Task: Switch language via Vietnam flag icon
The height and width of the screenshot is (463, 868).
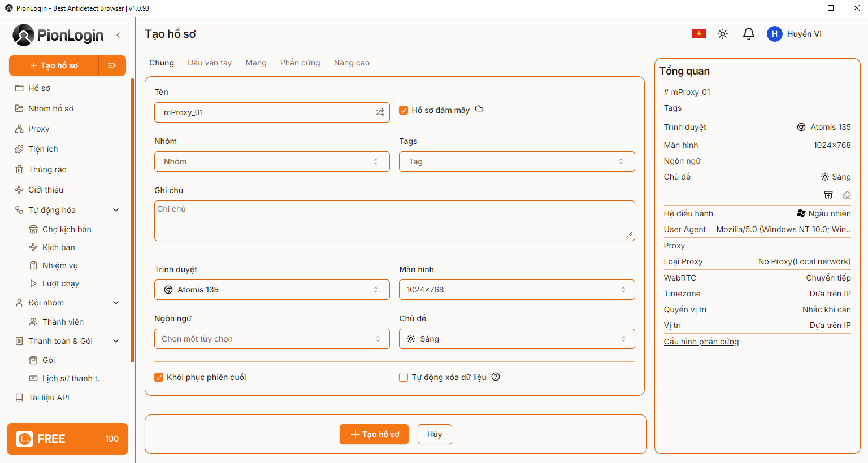Action: point(699,34)
